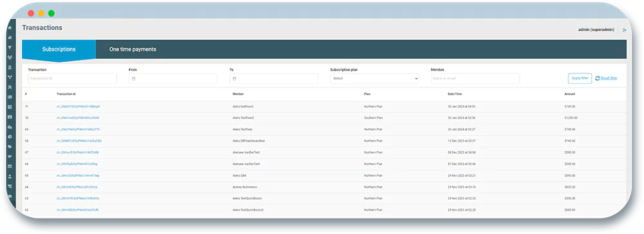Open the Subscription plan Select dropdown
644x234 pixels.
tap(375, 79)
